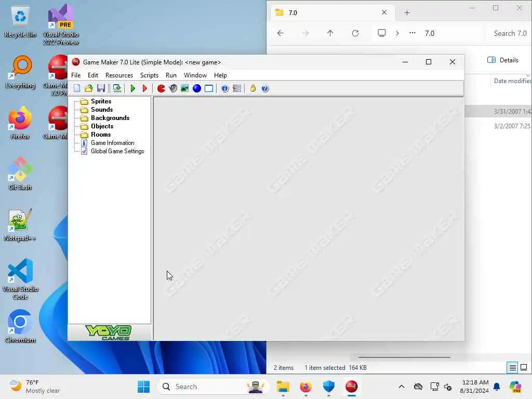Screen dimensions: 532x399
Task: Create an object via blue ball icon
Action: pos(197,88)
